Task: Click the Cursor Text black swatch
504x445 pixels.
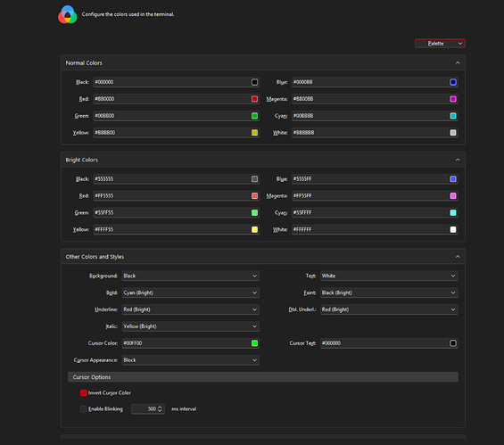Action: 453,343
